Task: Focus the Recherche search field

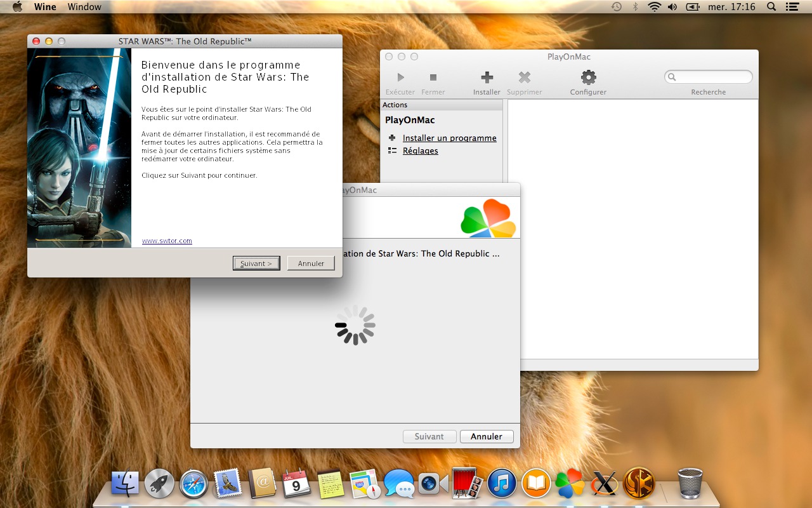Action: [x=709, y=77]
